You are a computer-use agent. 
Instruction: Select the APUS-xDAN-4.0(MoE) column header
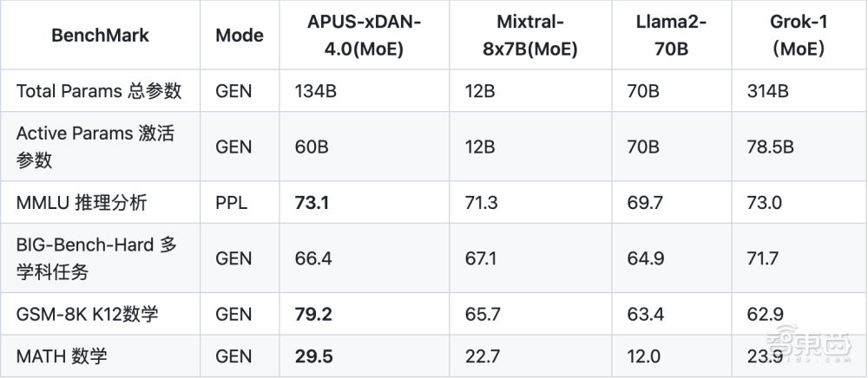click(364, 36)
